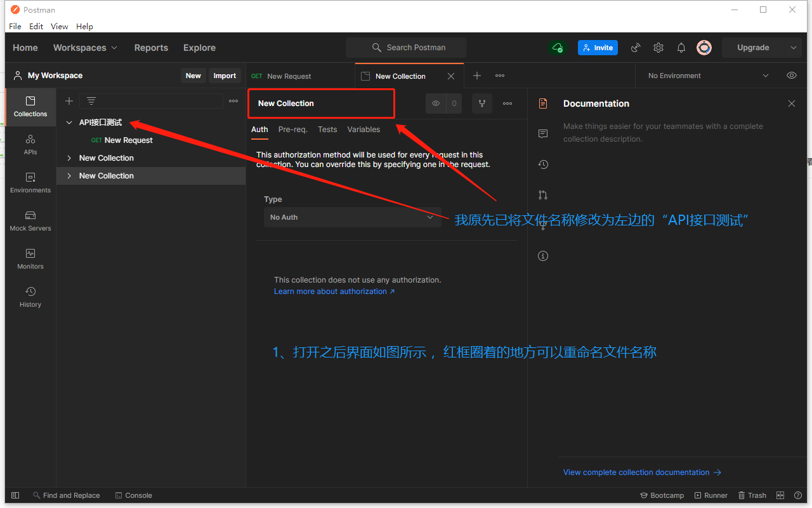Open the Runner in status bar
Screen dimensions: 812x508
coord(711,495)
